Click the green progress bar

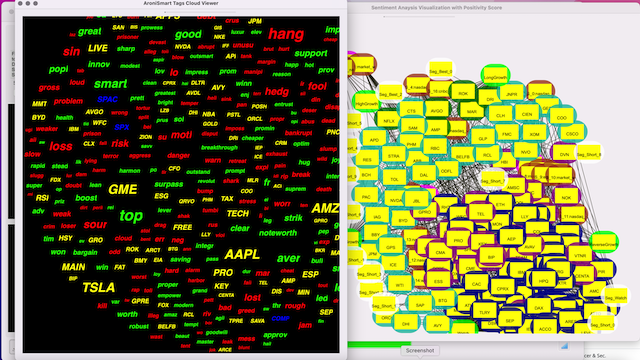379,344
